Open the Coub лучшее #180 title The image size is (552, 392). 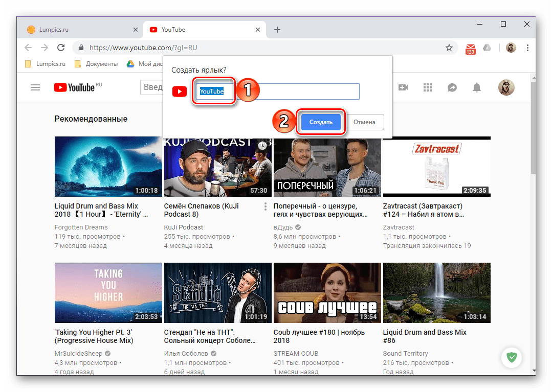coord(319,336)
